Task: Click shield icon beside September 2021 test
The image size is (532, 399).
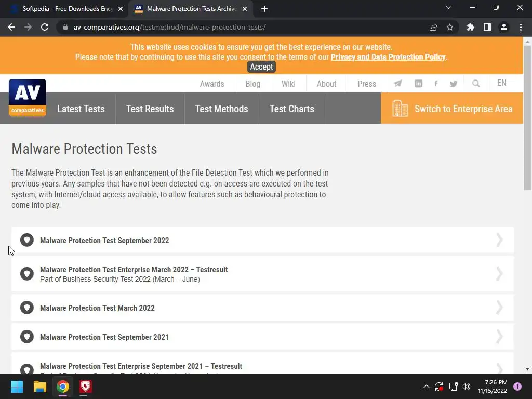Action: point(27,337)
